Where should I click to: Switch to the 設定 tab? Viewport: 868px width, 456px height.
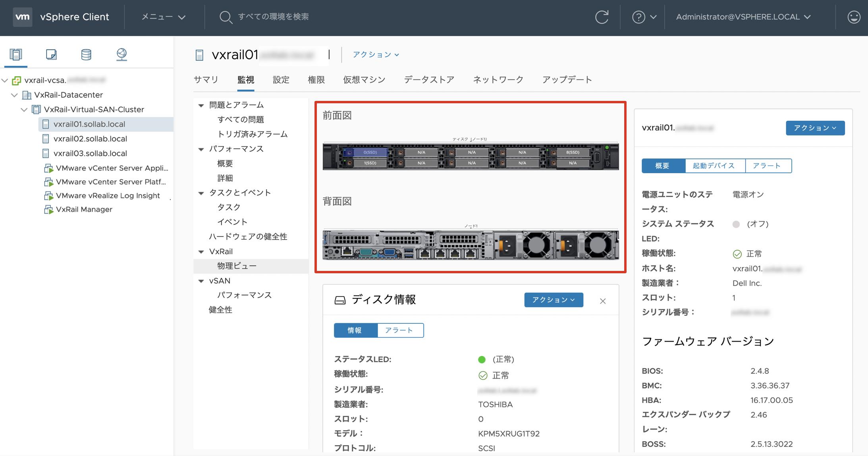click(281, 80)
